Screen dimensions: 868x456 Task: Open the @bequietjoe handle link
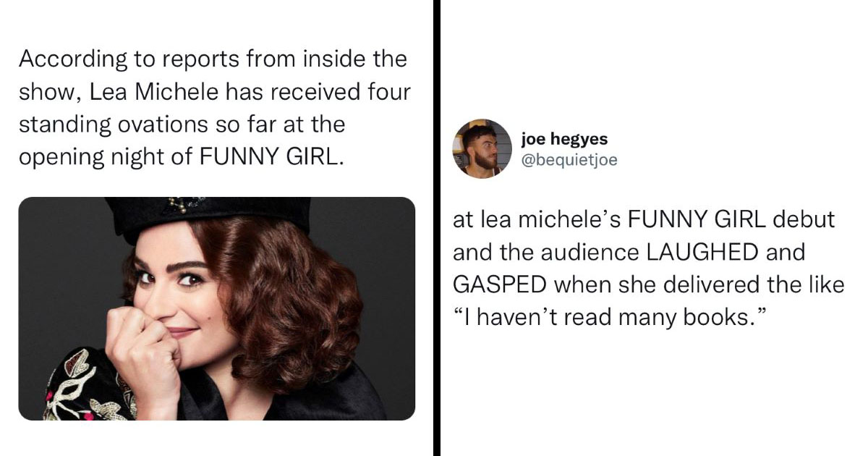[569, 160]
